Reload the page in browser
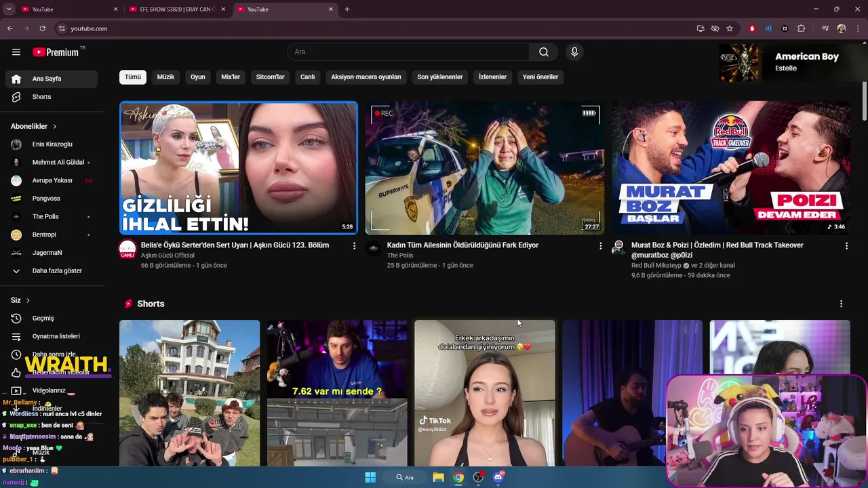This screenshot has height=488, width=868. point(42,28)
